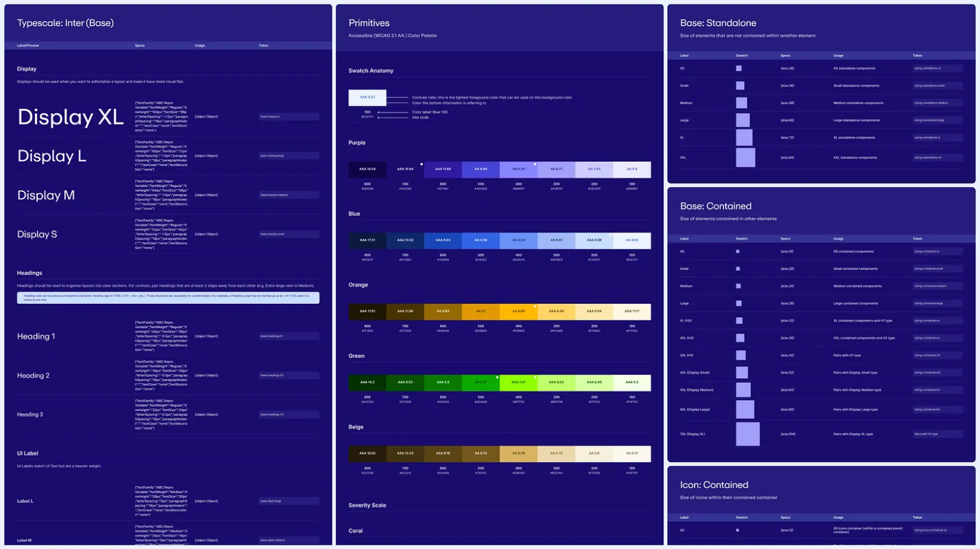Screen dimensions: 980x549
Task: Click the Token column header in Typescale table
Action: [264, 45]
